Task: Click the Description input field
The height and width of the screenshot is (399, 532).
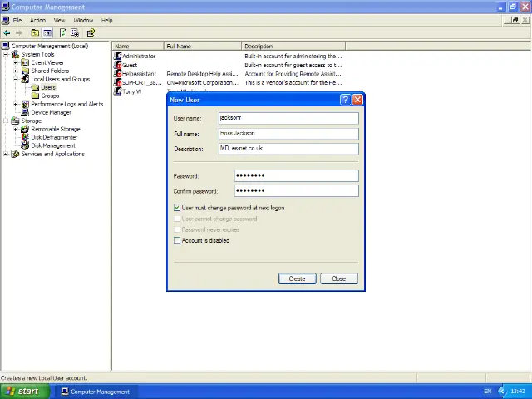Action: click(x=288, y=149)
